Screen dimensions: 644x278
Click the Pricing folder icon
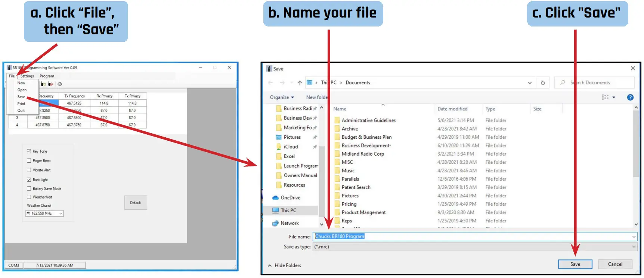[x=337, y=204]
